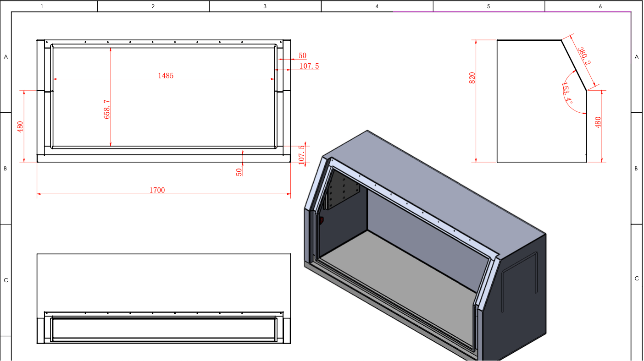Viewport: 644px width, 361px height.
Task: Click the zone column 2 header
Action: pos(153,6)
